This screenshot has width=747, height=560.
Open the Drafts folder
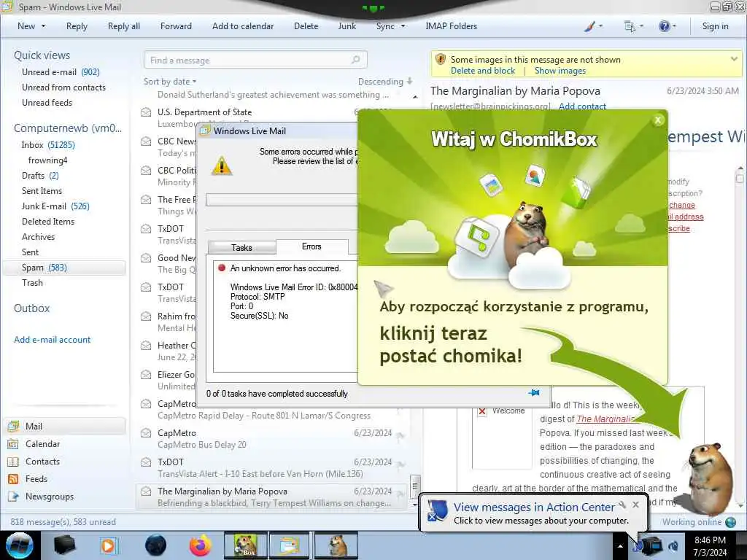pos(40,175)
